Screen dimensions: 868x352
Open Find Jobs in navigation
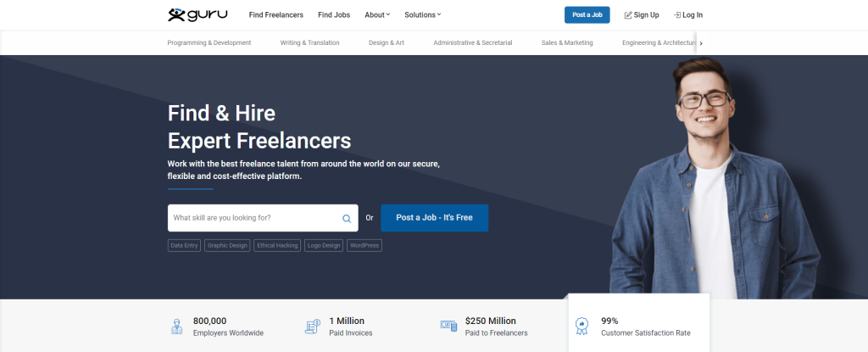pyautogui.click(x=334, y=15)
